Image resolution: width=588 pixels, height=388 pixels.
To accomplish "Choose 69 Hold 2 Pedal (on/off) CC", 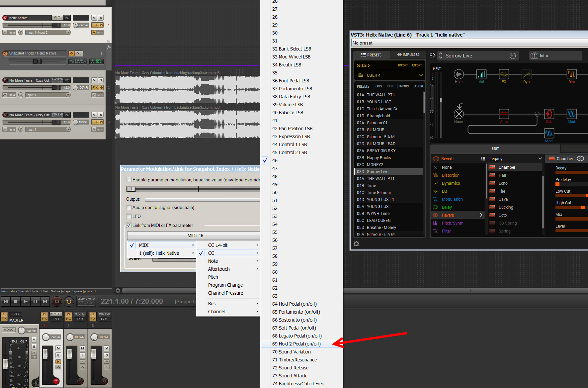I will (302, 344).
